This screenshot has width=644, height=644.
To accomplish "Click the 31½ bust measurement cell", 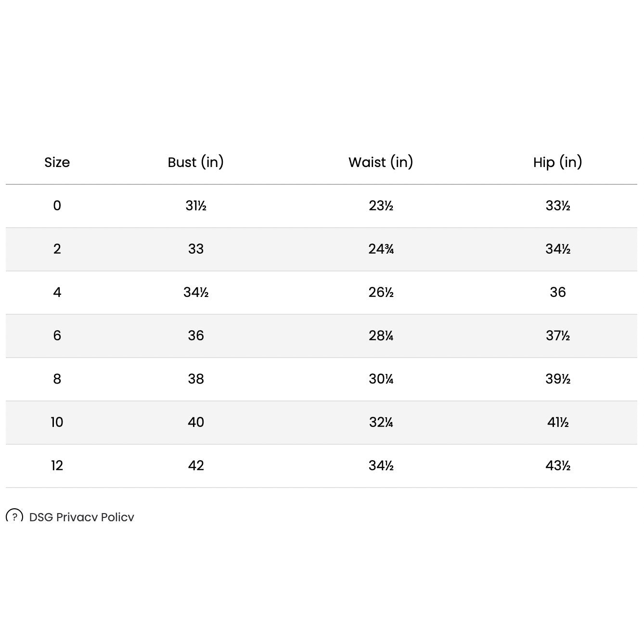I will point(195,206).
